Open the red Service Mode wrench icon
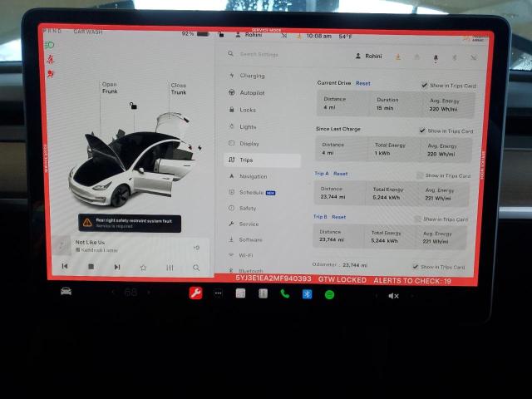 point(195,293)
